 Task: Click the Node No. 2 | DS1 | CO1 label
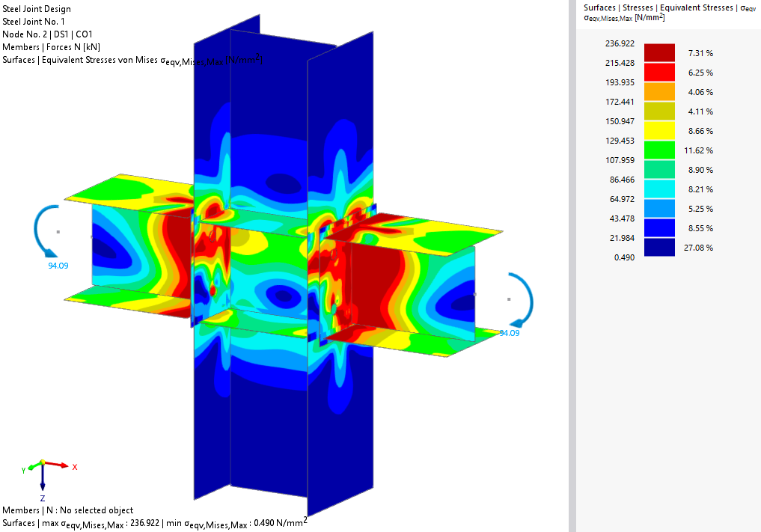46,34
